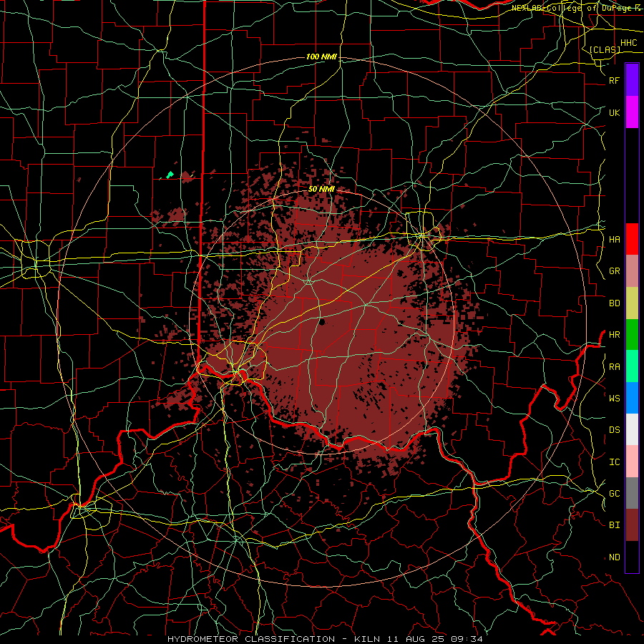Click the blue WS legend color swatch
This screenshot has height=644, width=644.
[x=632, y=398]
